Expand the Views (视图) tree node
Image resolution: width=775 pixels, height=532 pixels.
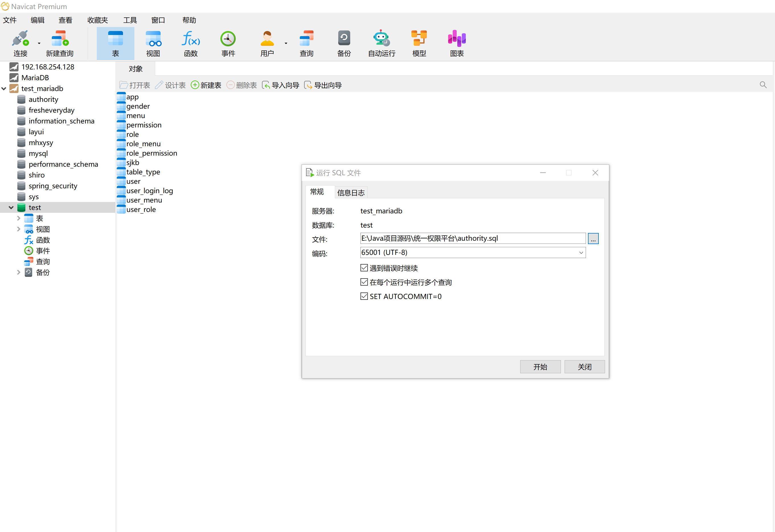(x=19, y=229)
